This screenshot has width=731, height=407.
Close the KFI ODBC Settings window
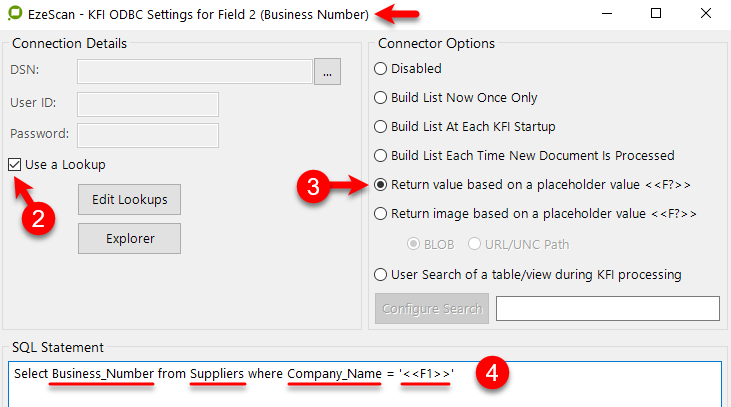click(703, 14)
